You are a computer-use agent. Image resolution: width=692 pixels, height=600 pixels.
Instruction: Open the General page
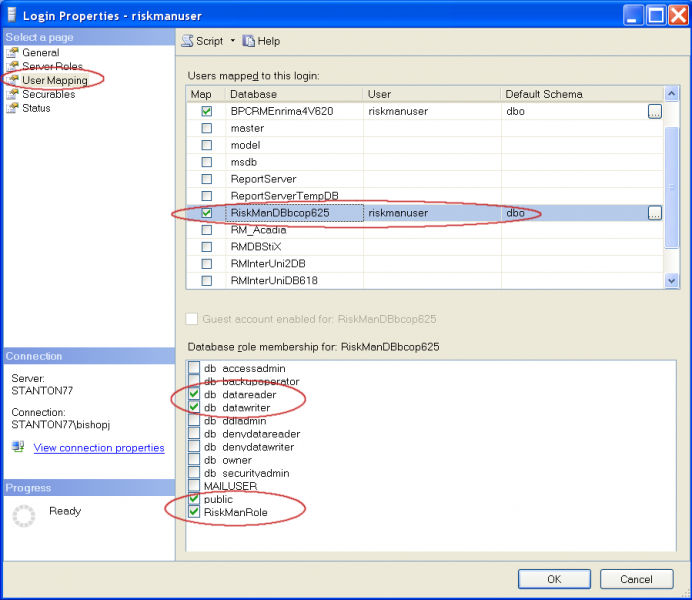(x=41, y=52)
